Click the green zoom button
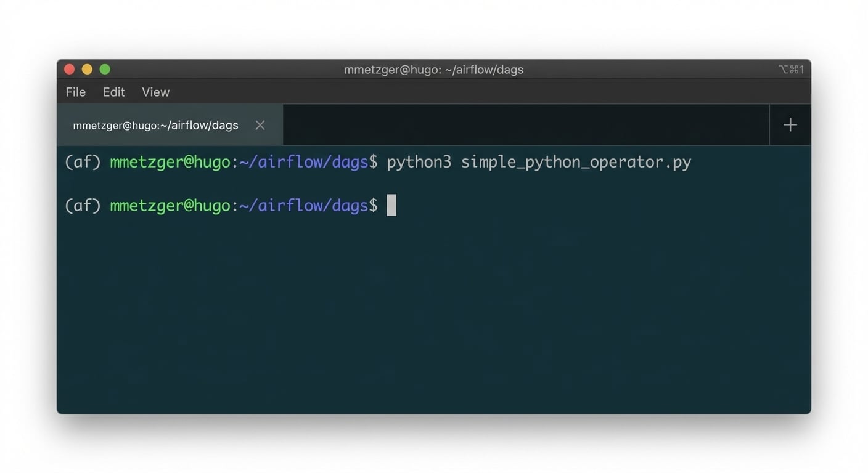Image resolution: width=868 pixels, height=473 pixels. tap(105, 69)
